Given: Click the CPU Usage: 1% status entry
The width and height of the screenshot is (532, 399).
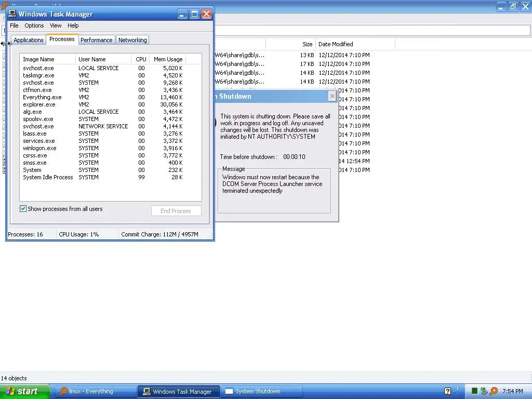Looking at the screenshot, I should click(x=79, y=234).
